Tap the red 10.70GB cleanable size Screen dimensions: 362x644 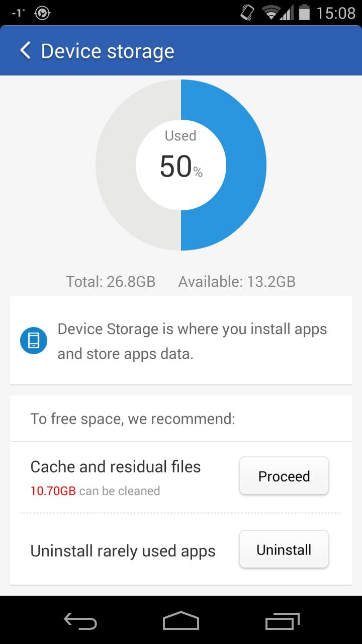click(53, 491)
